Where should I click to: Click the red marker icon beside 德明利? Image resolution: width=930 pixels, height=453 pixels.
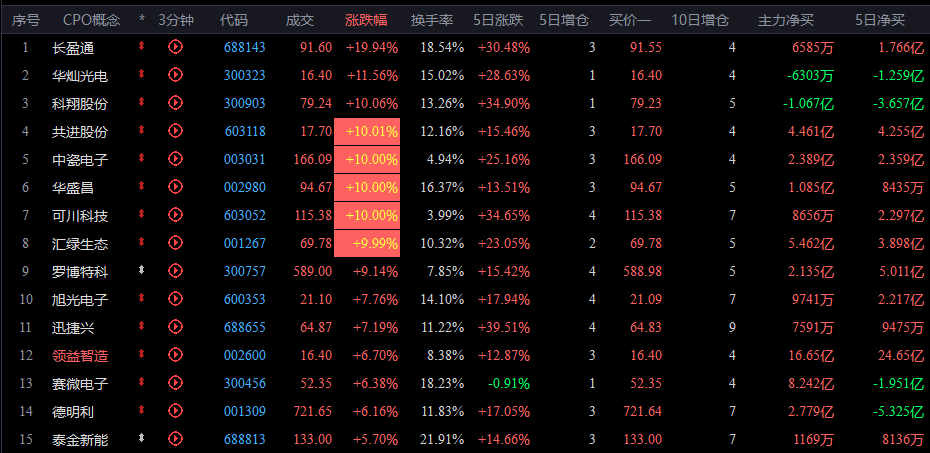coord(141,410)
